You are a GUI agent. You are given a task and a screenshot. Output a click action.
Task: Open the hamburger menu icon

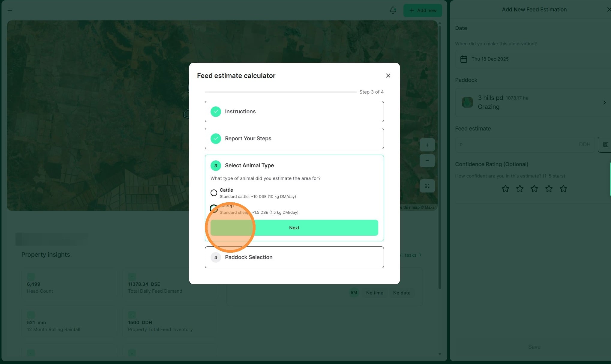click(x=10, y=10)
